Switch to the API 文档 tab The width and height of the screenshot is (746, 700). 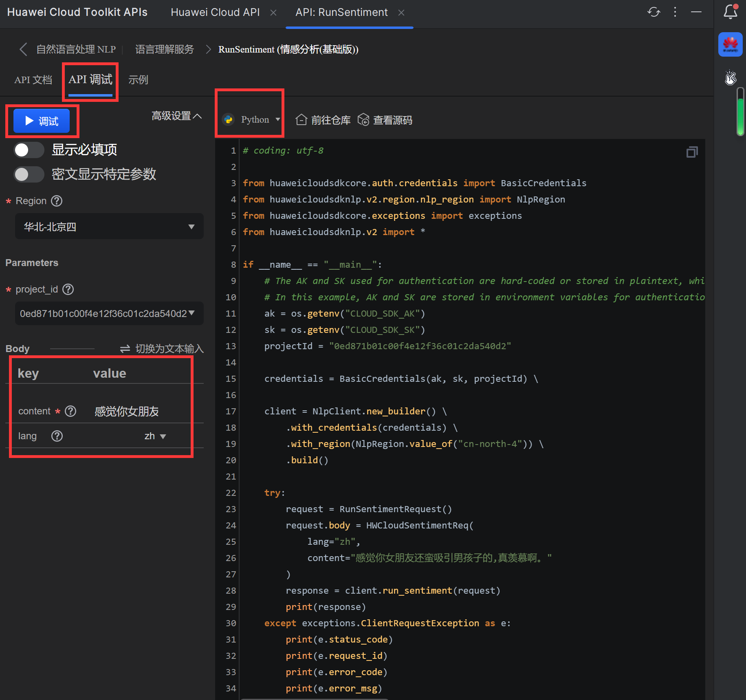point(33,80)
